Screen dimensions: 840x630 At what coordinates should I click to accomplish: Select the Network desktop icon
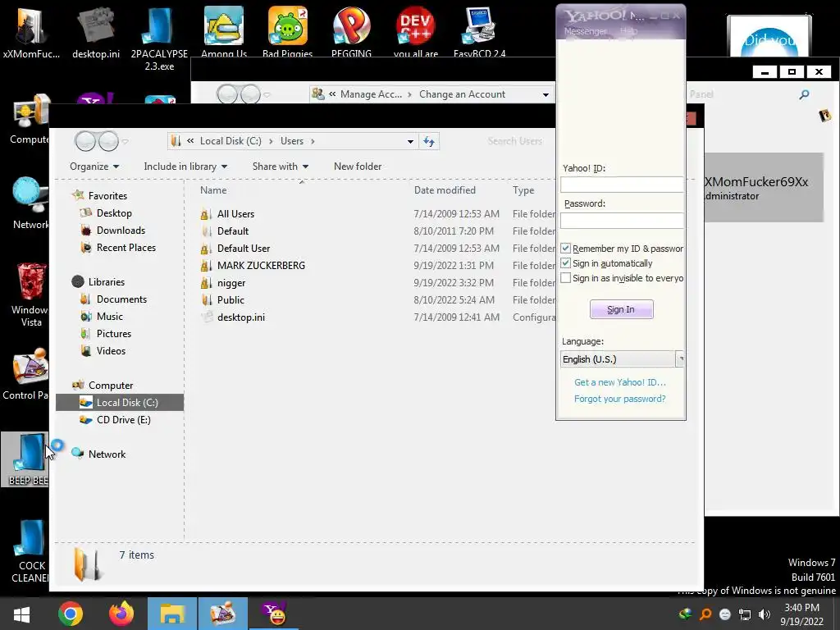(x=30, y=203)
